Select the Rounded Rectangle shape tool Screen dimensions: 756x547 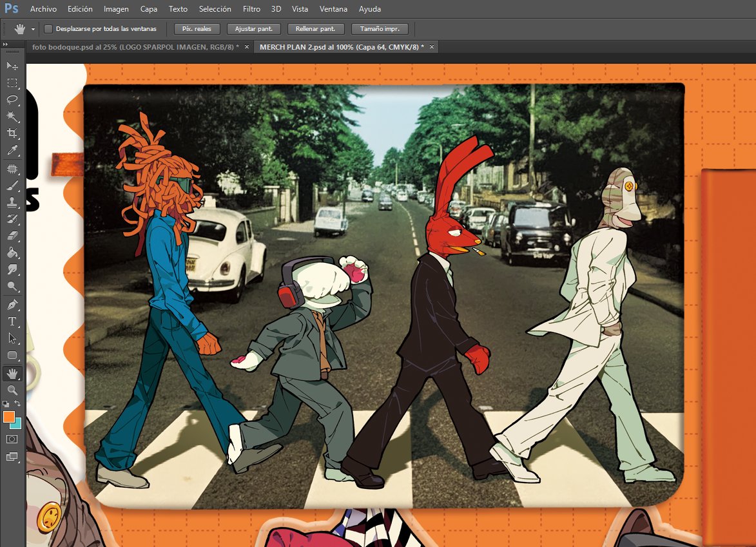click(x=12, y=356)
